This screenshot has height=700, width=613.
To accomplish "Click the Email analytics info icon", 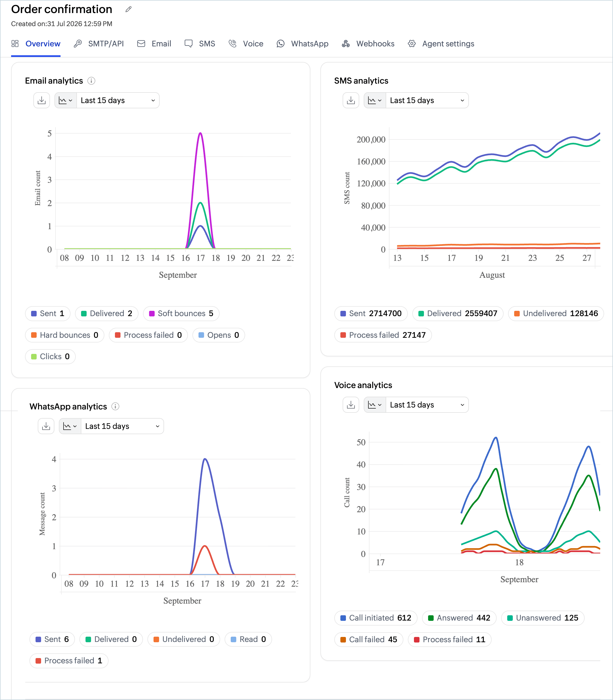I will [x=91, y=81].
